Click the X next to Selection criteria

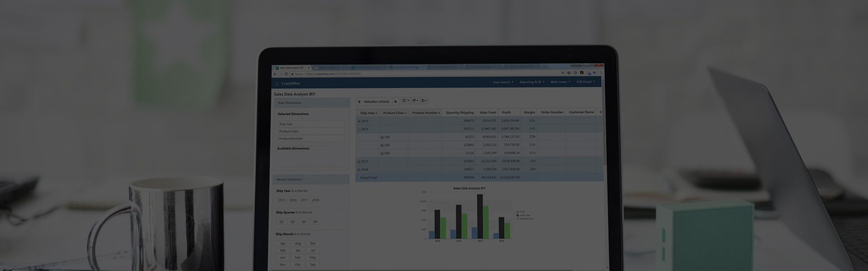click(396, 102)
